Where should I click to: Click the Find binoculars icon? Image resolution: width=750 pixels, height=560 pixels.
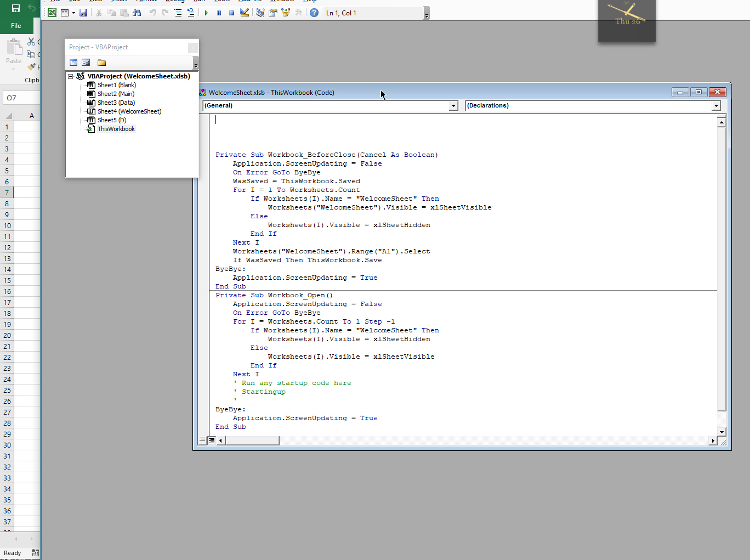(137, 13)
